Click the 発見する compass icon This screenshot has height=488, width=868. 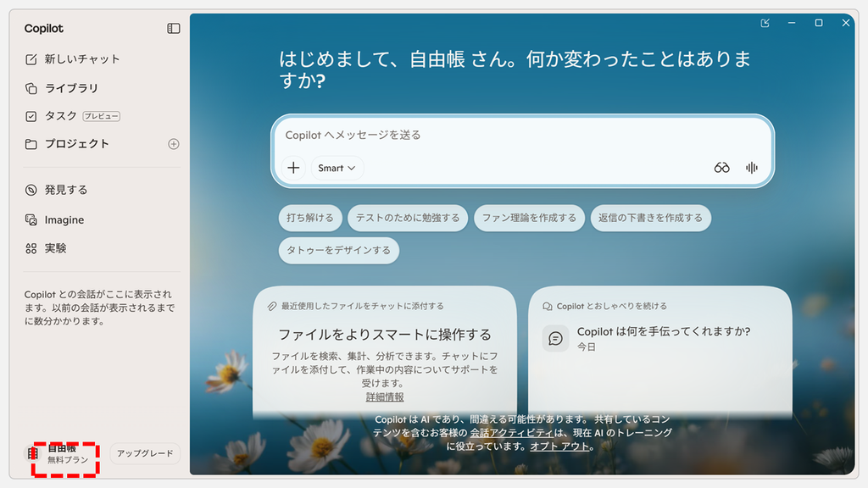tap(31, 190)
